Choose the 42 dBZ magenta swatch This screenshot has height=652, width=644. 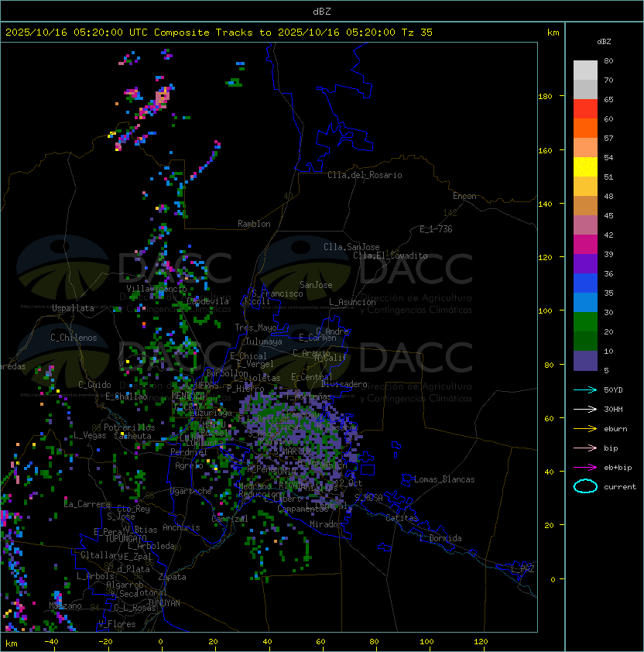pos(585,244)
